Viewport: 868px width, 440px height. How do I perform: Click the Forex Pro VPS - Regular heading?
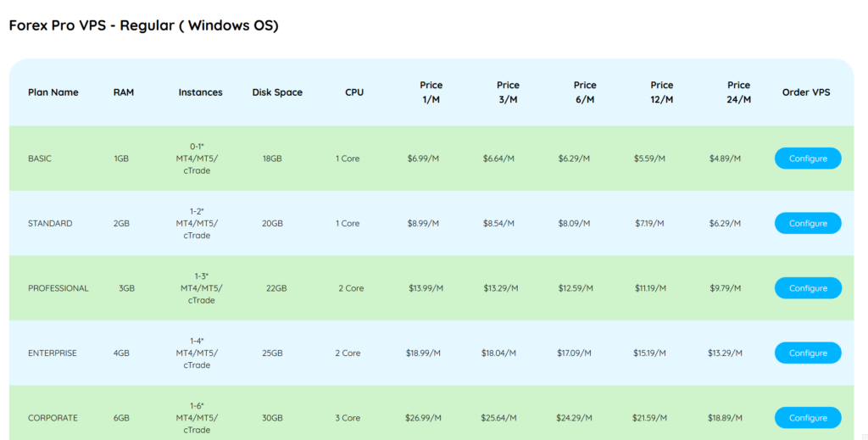tap(143, 25)
